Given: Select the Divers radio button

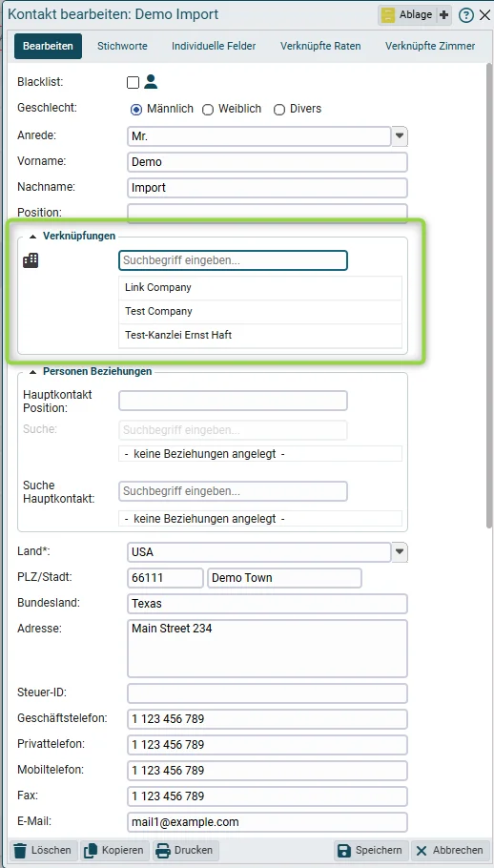Looking at the screenshot, I should [279, 110].
